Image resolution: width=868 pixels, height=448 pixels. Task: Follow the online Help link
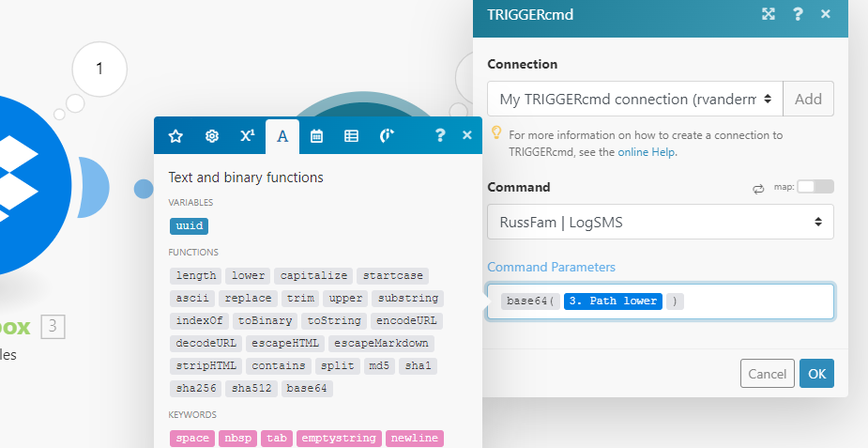tap(646, 152)
